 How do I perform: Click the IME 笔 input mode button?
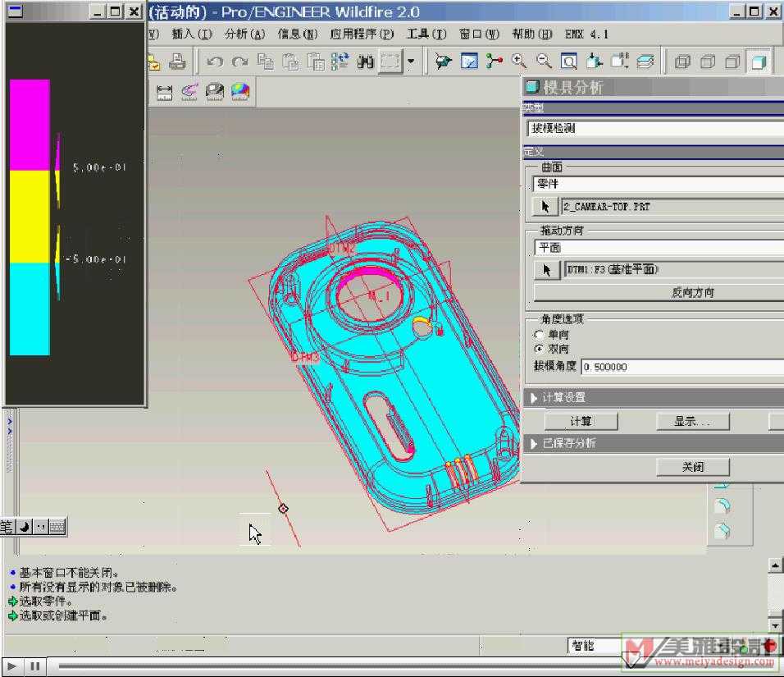[7, 526]
